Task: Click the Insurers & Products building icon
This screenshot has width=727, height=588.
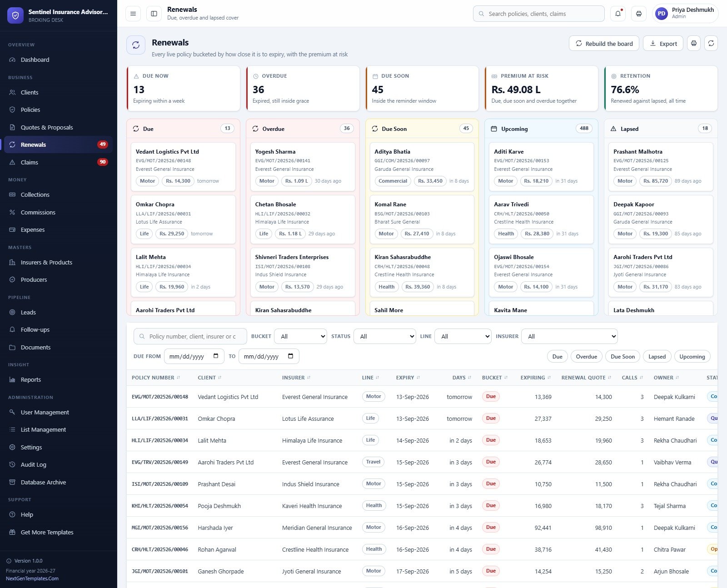Action: pyautogui.click(x=12, y=263)
